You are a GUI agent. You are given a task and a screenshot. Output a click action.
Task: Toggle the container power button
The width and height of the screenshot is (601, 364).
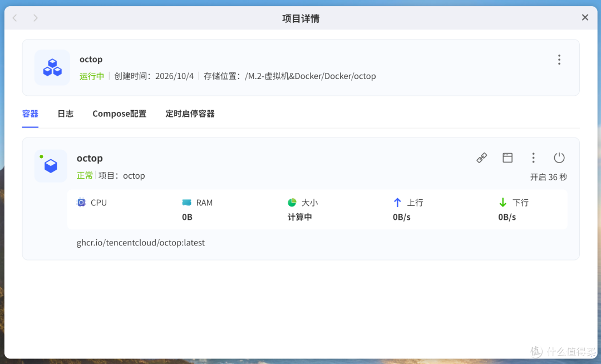[559, 158]
